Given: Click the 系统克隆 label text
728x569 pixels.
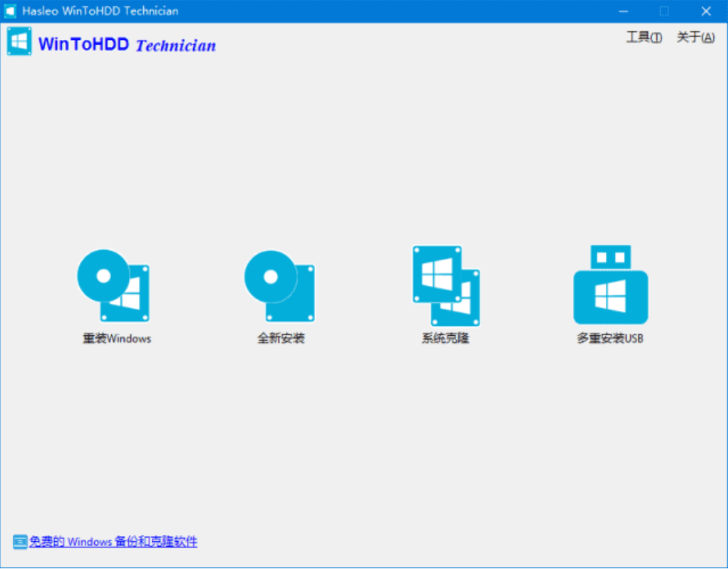Looking at the screenshot, I should [445, 338].
